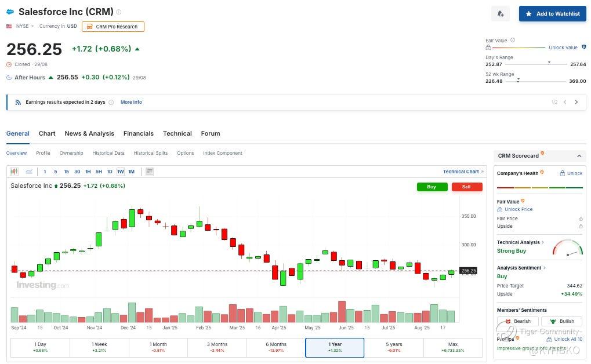Select the 1 Week range

[x=99, y=347]
